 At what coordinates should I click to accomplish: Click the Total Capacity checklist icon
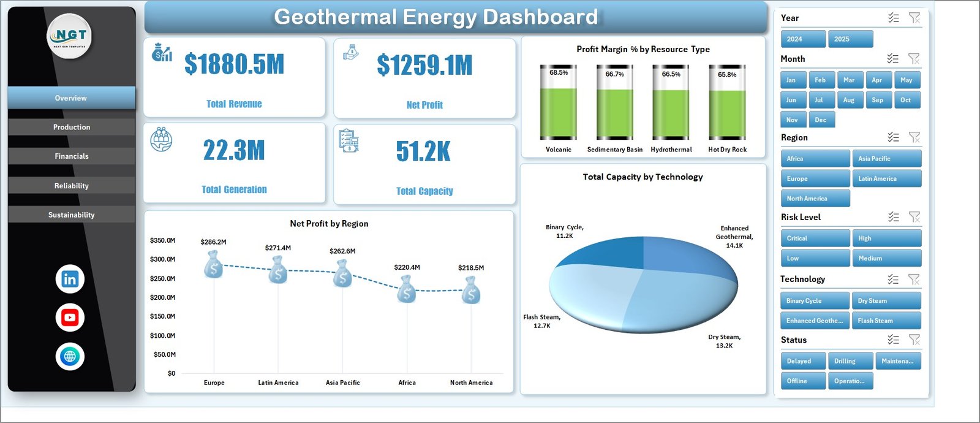pos(349,140)
